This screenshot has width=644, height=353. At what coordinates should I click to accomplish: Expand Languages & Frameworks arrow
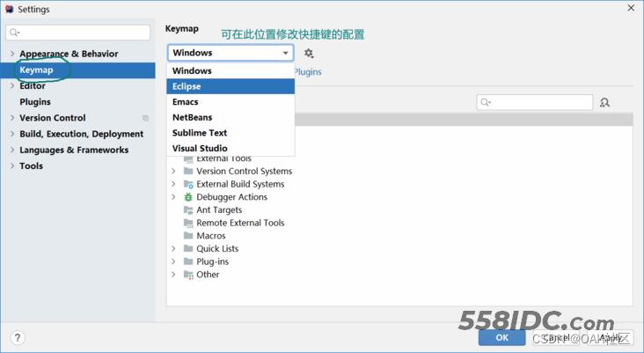[12, 150]
